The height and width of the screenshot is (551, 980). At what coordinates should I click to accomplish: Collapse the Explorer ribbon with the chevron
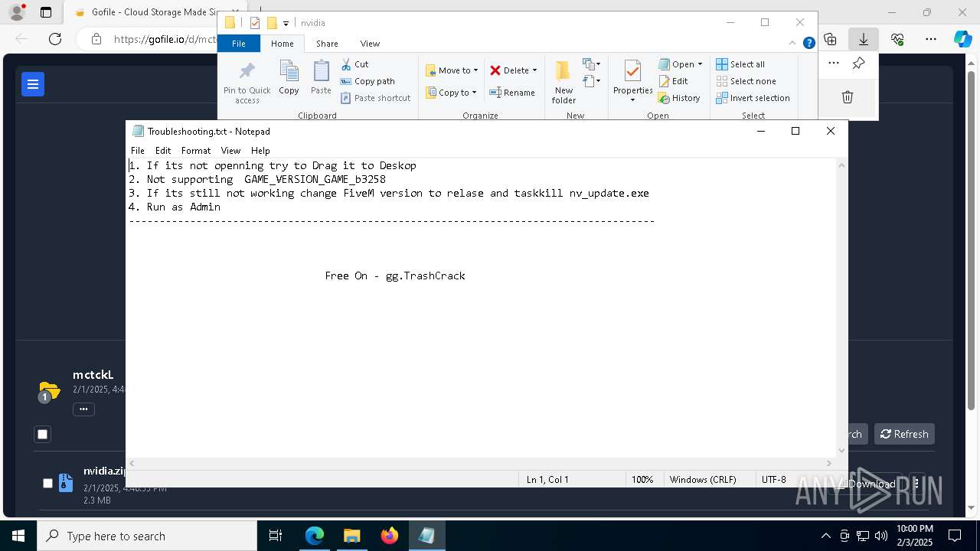point(792,44)
